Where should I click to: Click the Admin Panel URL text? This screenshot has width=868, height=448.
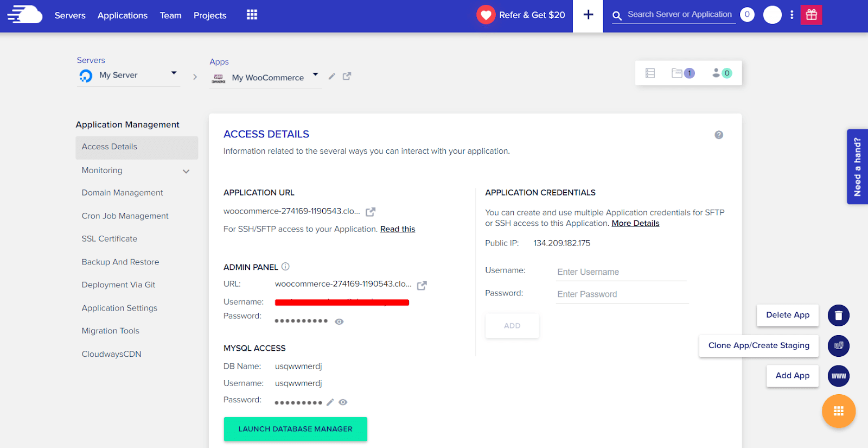click(x=343, y=284)
